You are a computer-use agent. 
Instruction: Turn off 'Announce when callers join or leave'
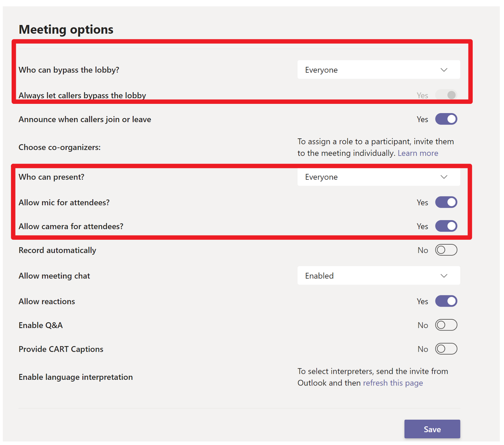pyautogui.click(x=446, y=119)
